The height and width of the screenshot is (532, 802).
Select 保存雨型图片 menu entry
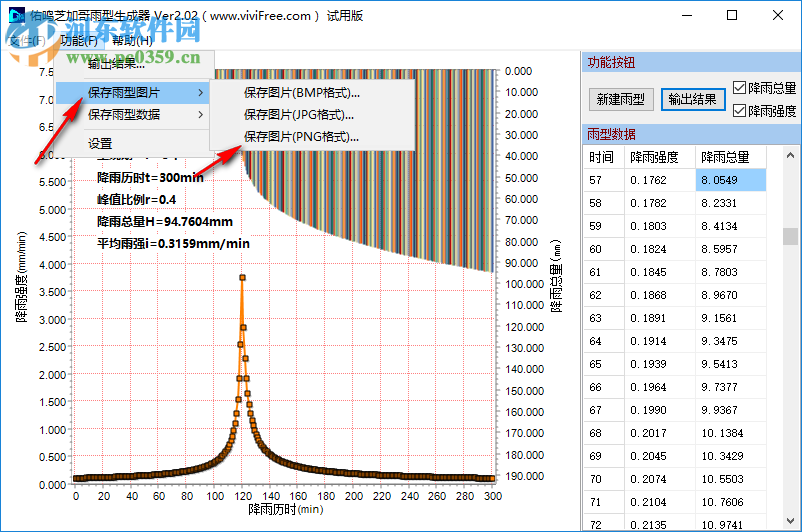click(132, 93)
